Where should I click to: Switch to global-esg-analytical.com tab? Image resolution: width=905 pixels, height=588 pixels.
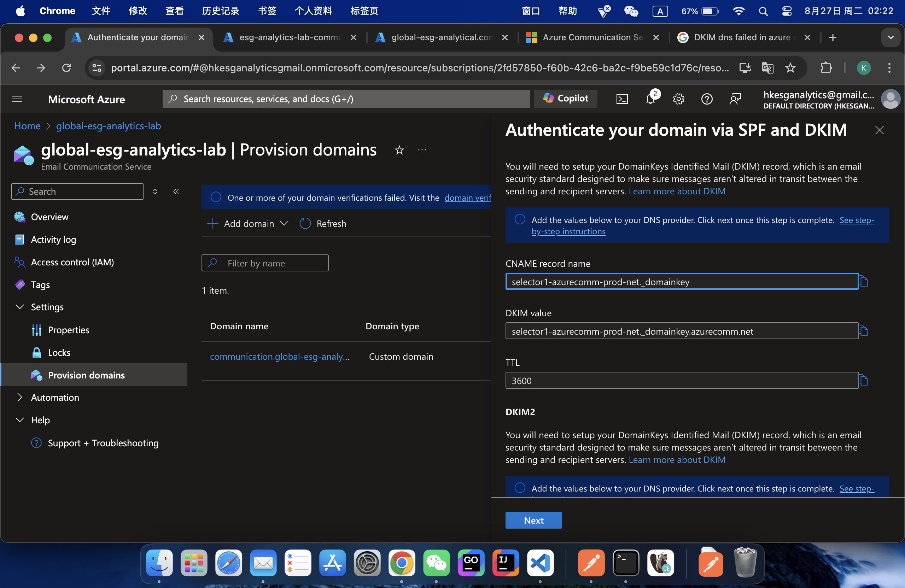coord(441,37)
